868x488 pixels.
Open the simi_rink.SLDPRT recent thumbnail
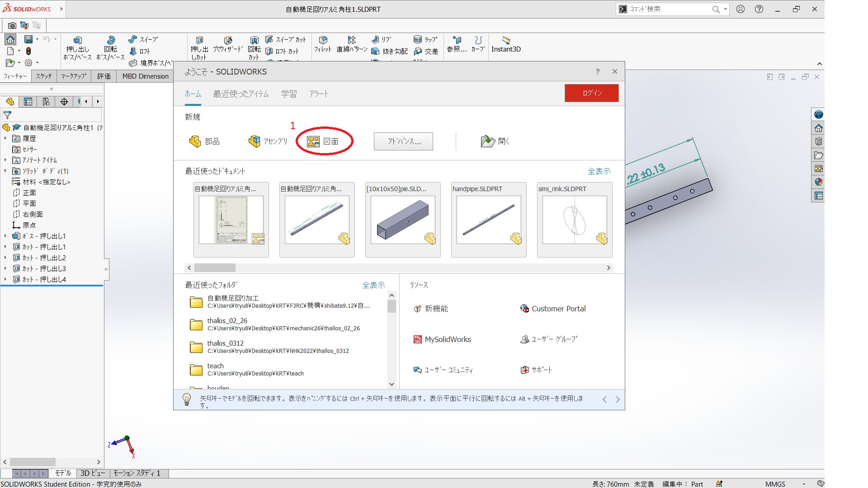(x=575, y=220)
